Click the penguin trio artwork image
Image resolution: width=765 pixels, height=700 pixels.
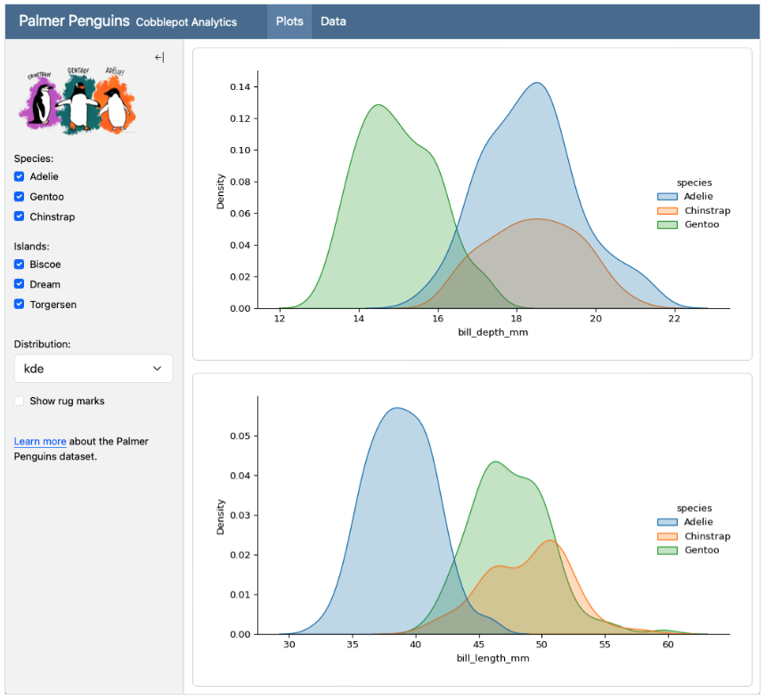click(x=78, y=102)
